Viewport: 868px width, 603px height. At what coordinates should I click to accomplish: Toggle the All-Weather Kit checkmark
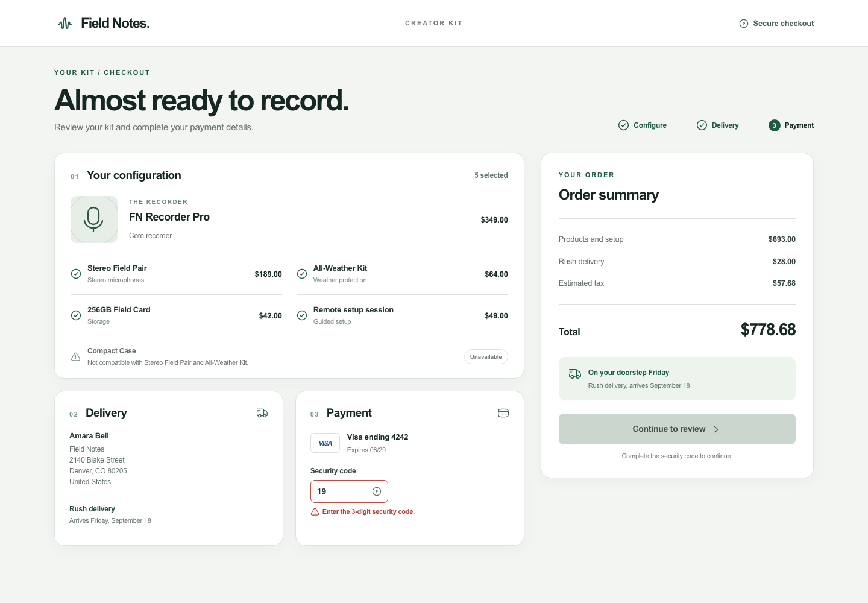[302, 274]
